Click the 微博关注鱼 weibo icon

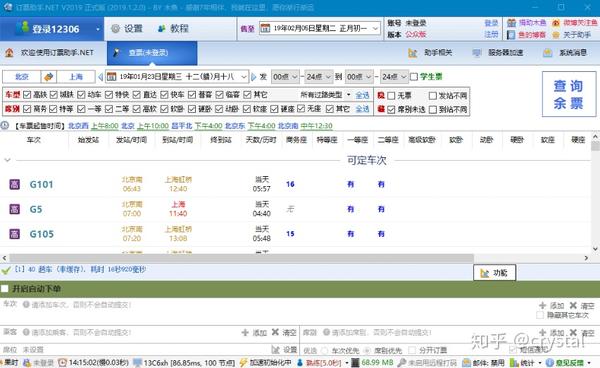[x=556, y=23]
